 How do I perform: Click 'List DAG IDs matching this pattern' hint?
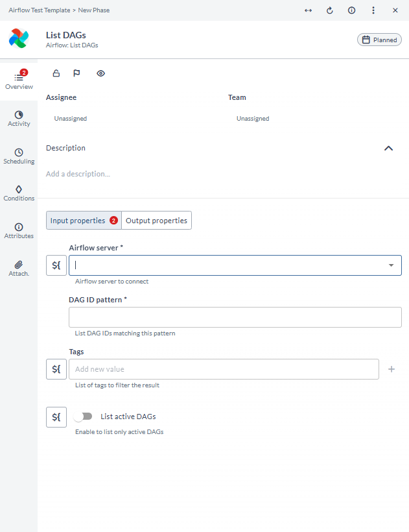[125, 333]
